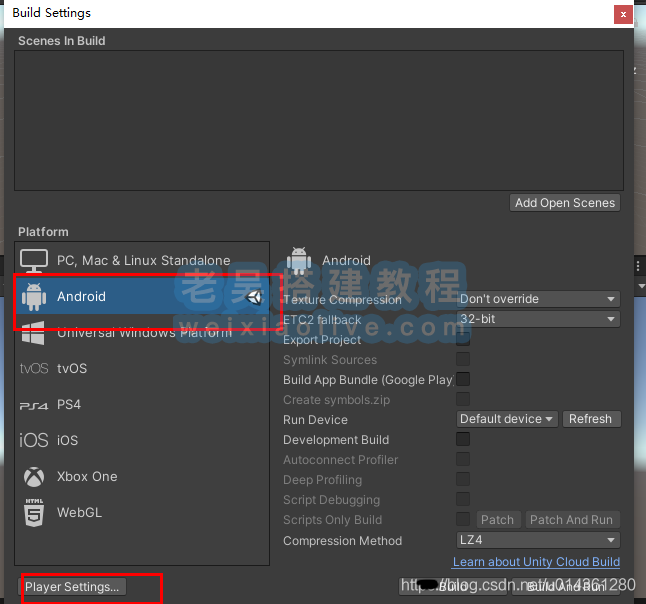Open Player Settings

[72, 587]
